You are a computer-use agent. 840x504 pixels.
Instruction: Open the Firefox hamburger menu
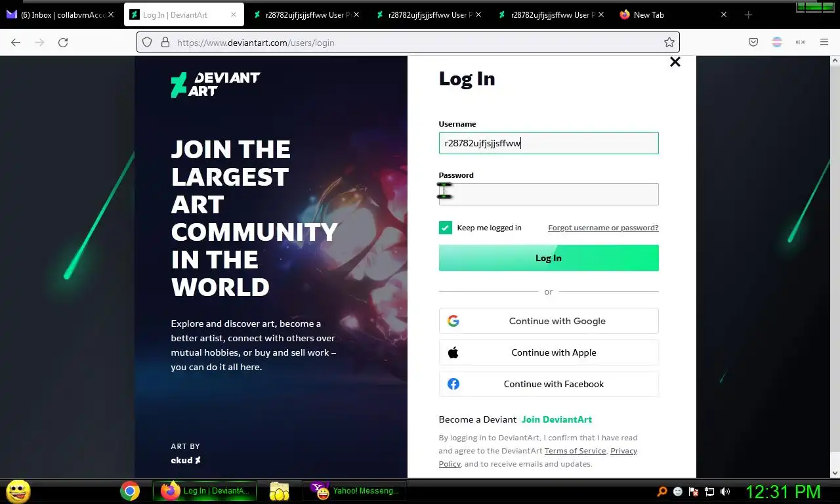[824, 42]
